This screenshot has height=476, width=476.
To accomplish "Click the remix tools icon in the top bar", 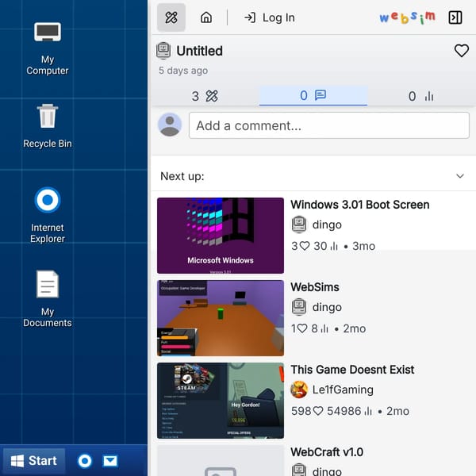I will [171, 17].
